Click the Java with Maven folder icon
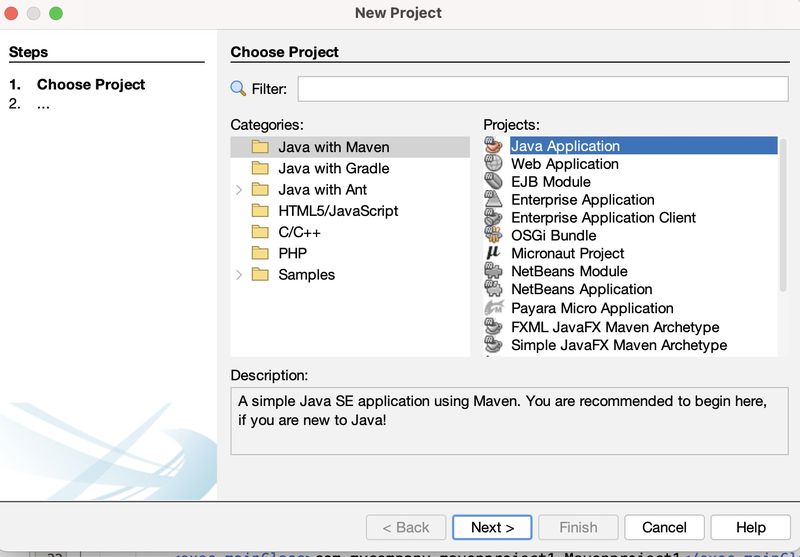The width and height of the screenshot is (800, 557). [x=260, y=147]
